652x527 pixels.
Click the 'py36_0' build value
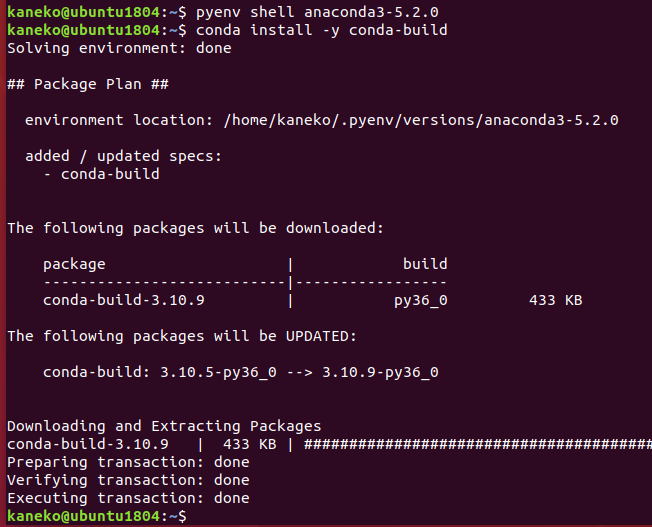pyautogui.click(x=421, y=300)
